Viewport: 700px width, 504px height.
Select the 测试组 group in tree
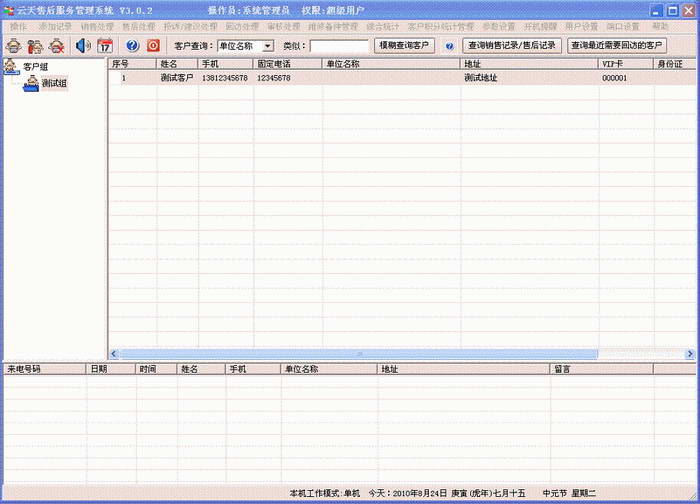(x=54, y=82)
